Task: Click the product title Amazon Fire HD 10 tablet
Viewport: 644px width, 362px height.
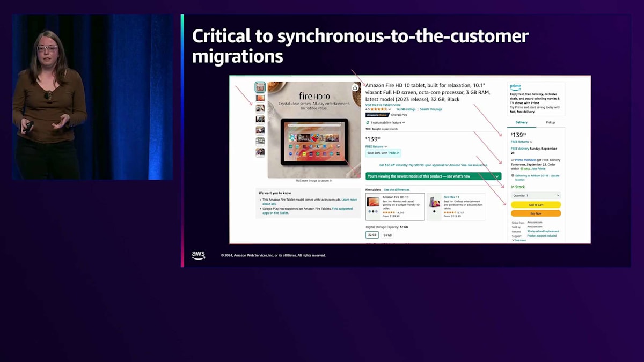Action: pyautogui.click(x=428, y=92)
